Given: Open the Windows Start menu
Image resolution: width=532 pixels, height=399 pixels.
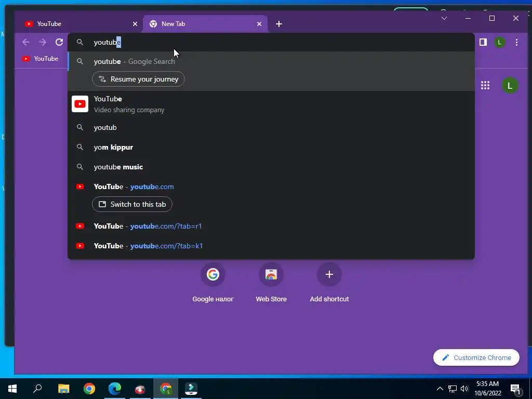Looking at the screenshot, I should [12, 389].
